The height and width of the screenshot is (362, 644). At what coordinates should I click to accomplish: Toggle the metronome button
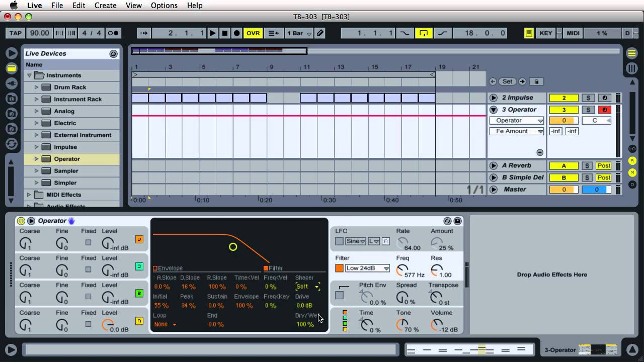(113, 33)
